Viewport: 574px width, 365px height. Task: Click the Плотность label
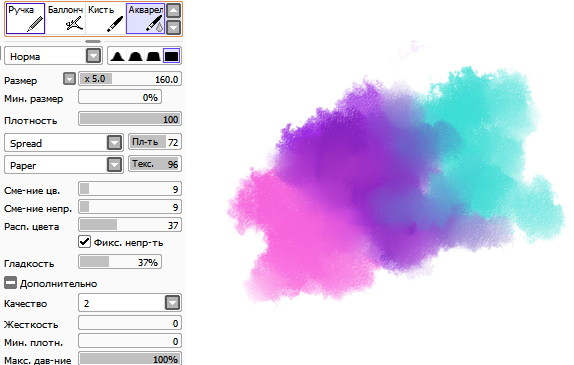[x=30, y=121]
